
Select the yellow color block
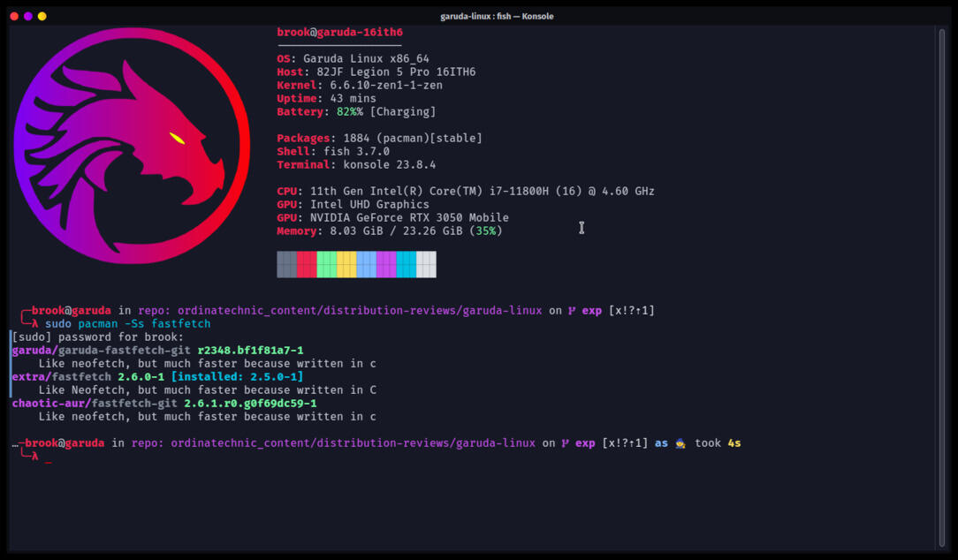click(x=346, y=264)
